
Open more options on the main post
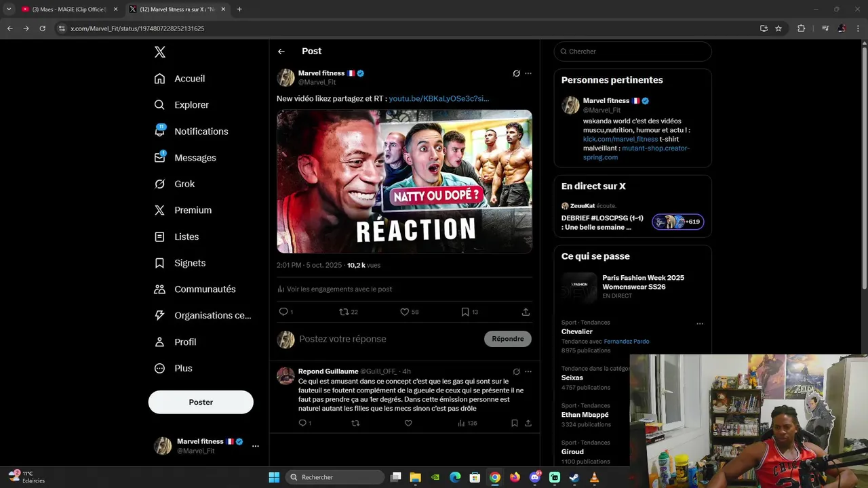point(528,73)
